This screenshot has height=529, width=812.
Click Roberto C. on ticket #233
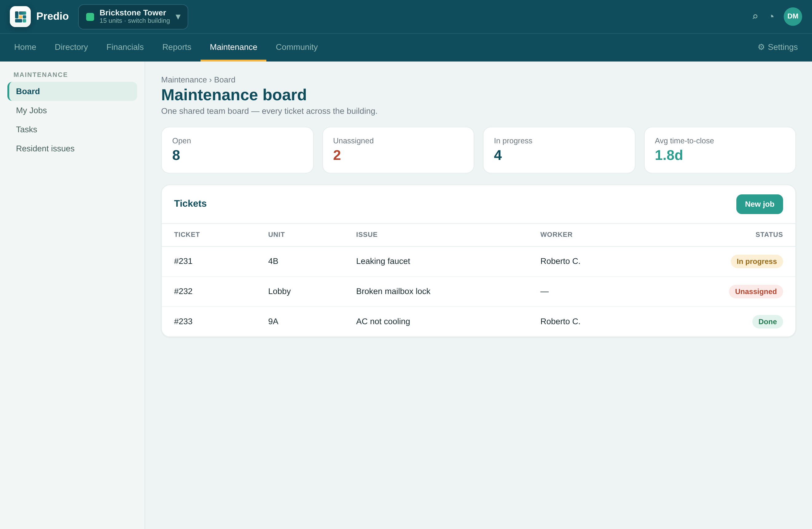[560, 322]
